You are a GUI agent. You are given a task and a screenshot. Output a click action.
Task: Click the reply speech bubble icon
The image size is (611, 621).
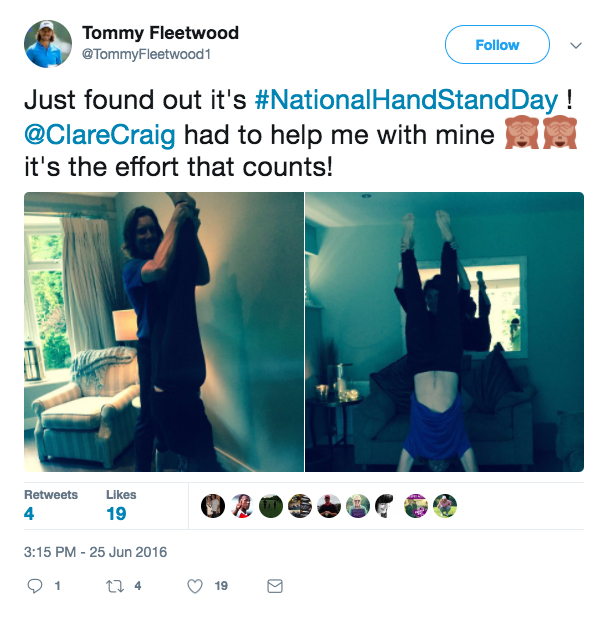coord(35,586)
